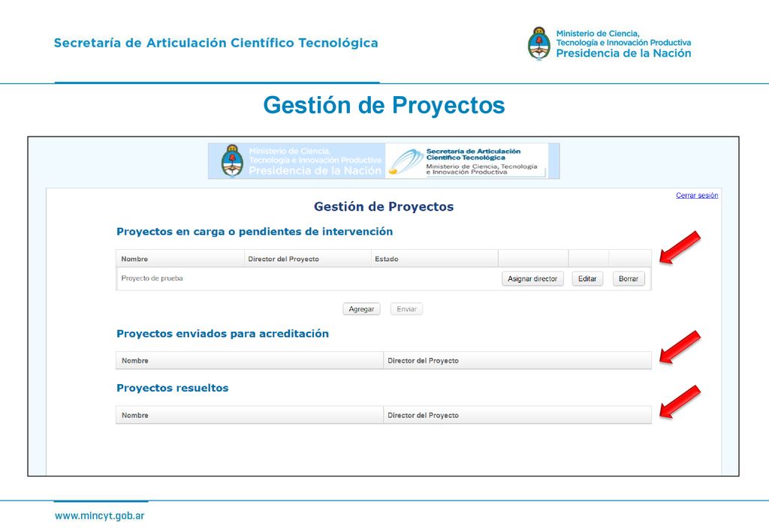Click the Asignar director button
The height and width of the screenshot is (532, 769).
(x=532, y=278)
